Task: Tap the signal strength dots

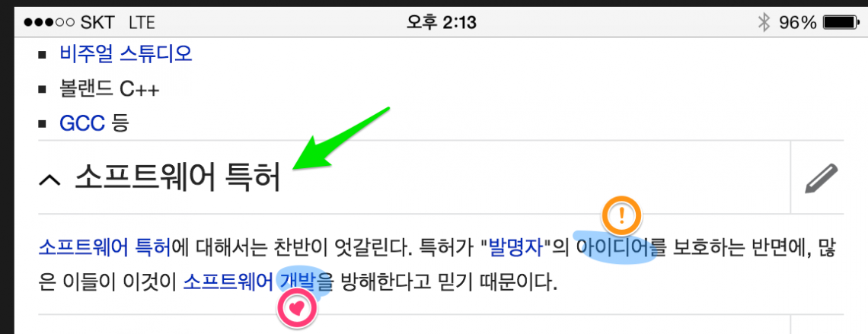Action: click(x=49, y=23)
